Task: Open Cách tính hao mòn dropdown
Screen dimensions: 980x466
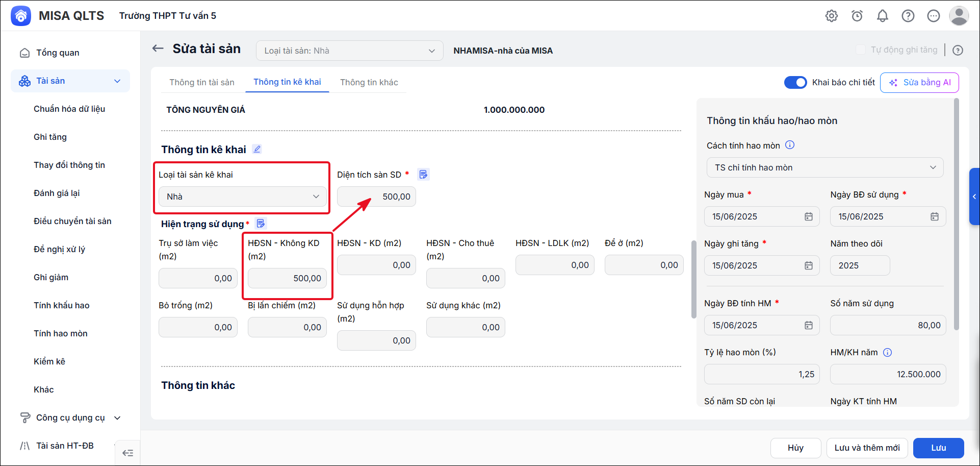Action: (x=825, y=167)
